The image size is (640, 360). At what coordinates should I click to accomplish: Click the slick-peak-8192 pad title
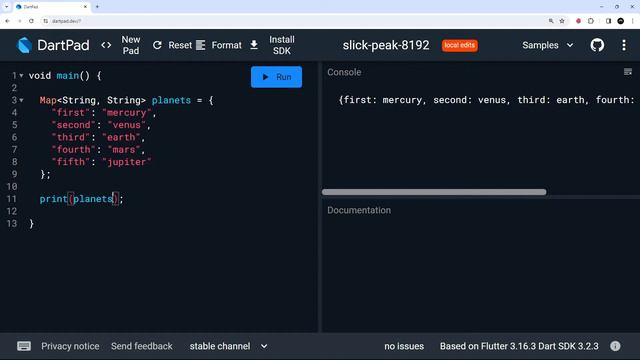coord(386,45)
